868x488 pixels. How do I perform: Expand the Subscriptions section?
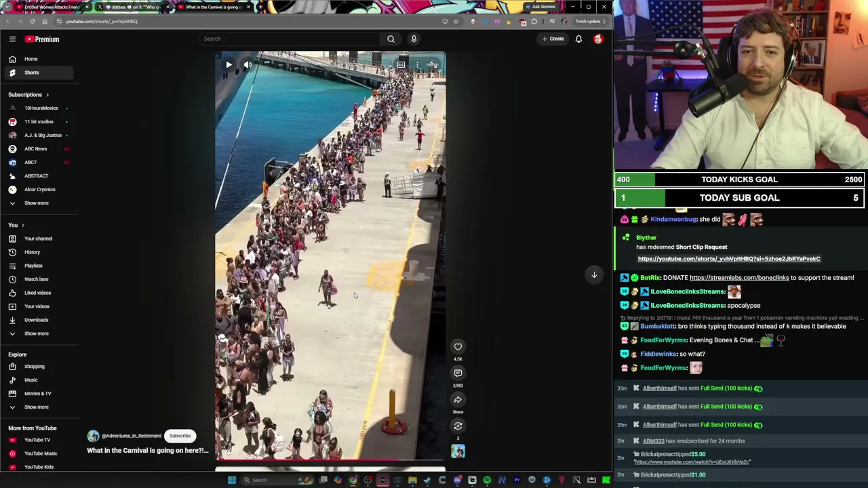point(28,95)
